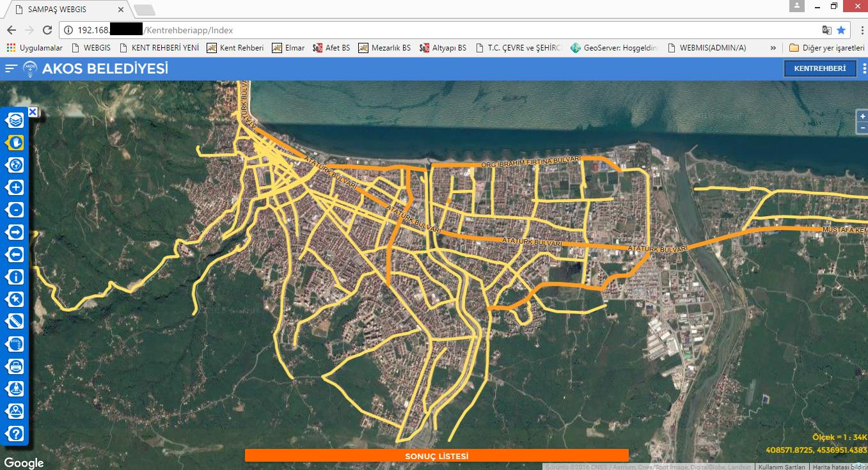Screen dimensions: 868x470
Task: Open the help question mark tool
Action: tap(15, 433)
